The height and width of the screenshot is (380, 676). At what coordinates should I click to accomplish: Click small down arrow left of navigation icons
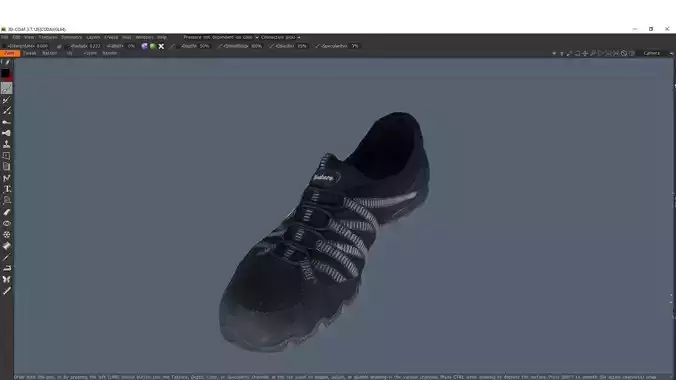(x=554, y=53)
